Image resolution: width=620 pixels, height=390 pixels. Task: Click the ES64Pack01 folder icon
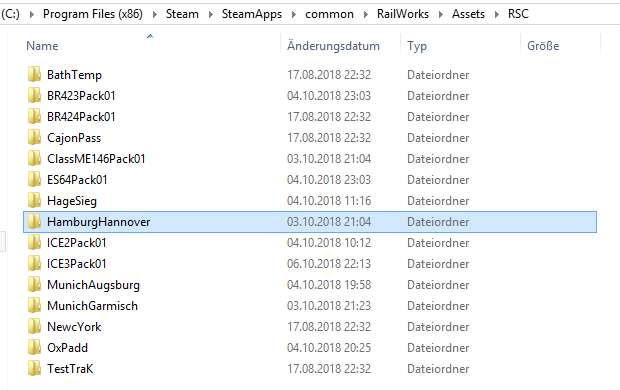click(34, 179)
